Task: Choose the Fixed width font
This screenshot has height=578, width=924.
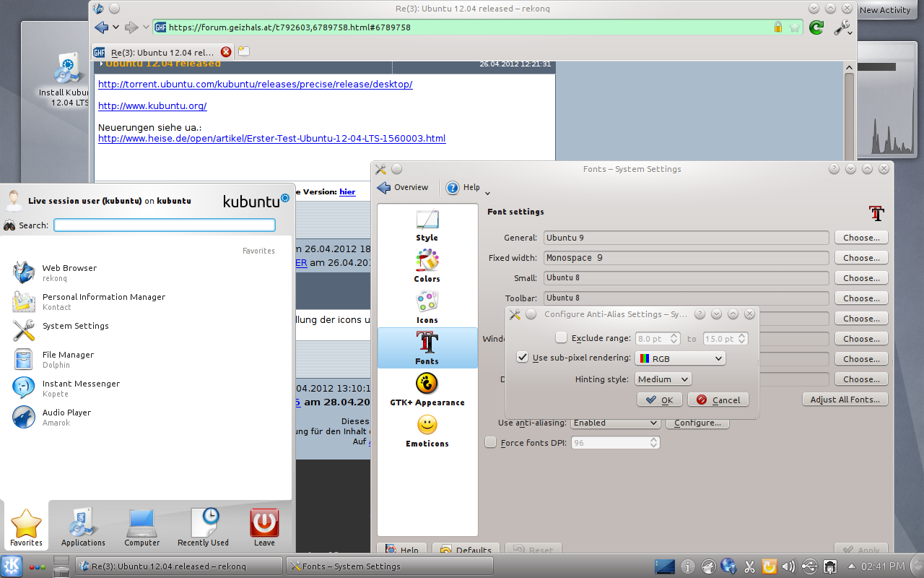Action: click(861, 258)
